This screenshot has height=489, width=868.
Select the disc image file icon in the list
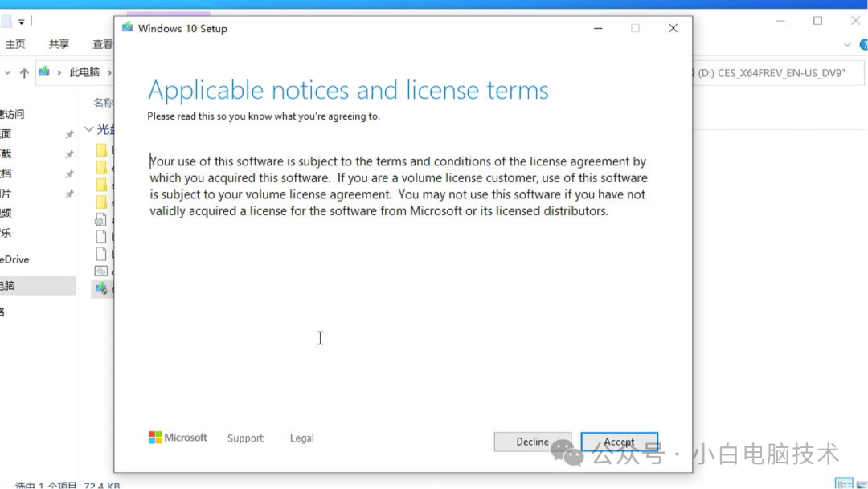click(x=100, y=271)
